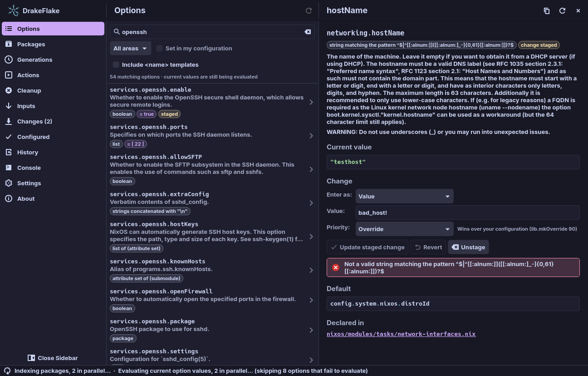Expand services.openssh.ports with its chevron

(x=311, y=136)
